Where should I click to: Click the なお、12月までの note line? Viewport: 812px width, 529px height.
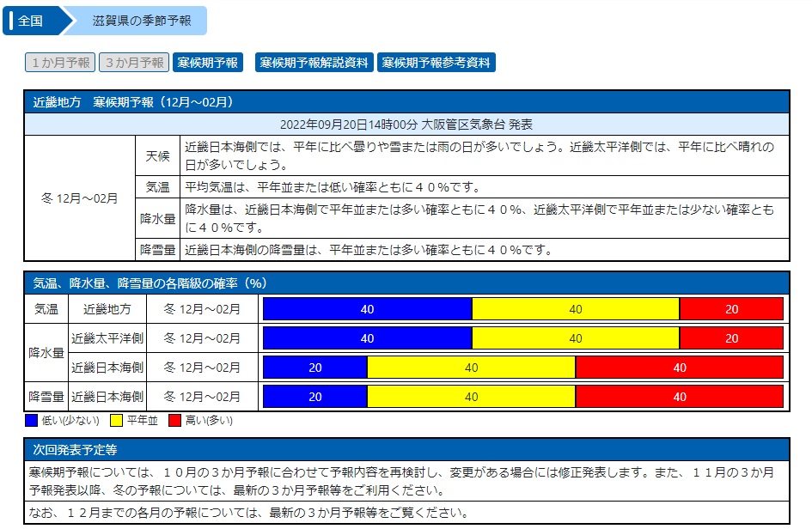tap(406, 513)
